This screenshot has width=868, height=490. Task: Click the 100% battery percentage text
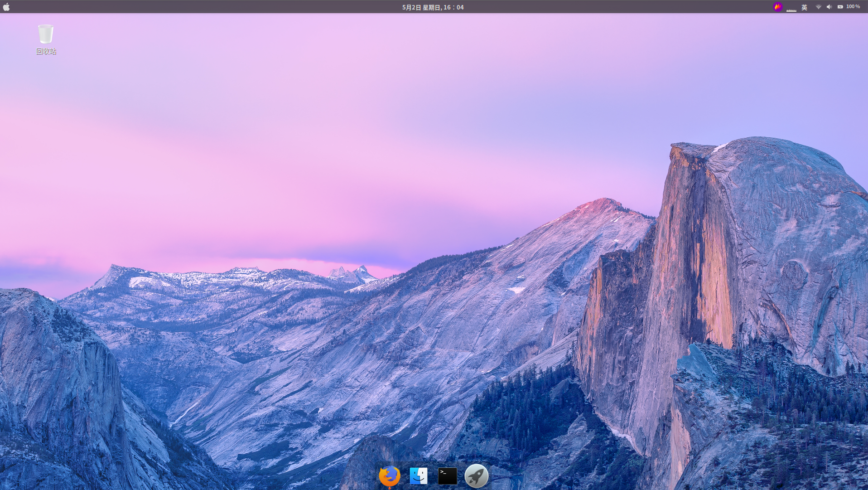pyautogui.click(x=853, y=6)
